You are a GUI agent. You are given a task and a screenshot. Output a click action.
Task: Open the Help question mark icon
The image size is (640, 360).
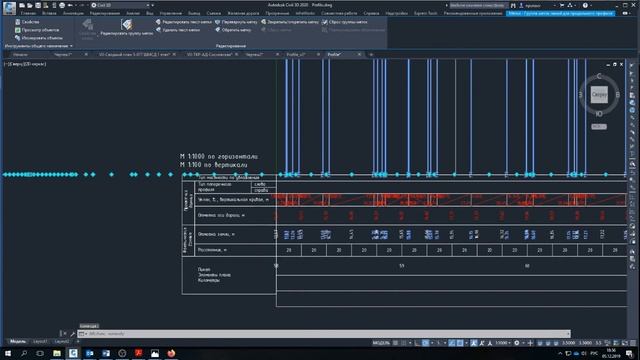(x=585, y=5)
